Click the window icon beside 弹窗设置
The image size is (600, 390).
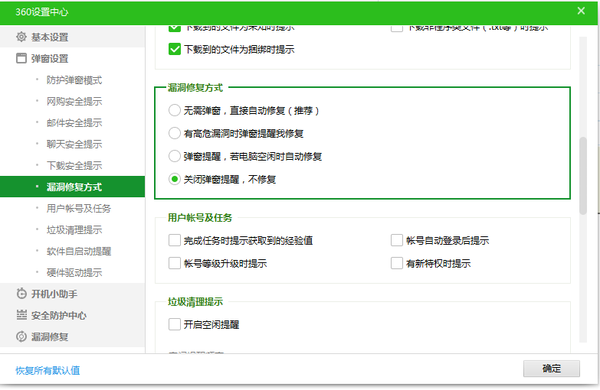[x=21, y=58]
